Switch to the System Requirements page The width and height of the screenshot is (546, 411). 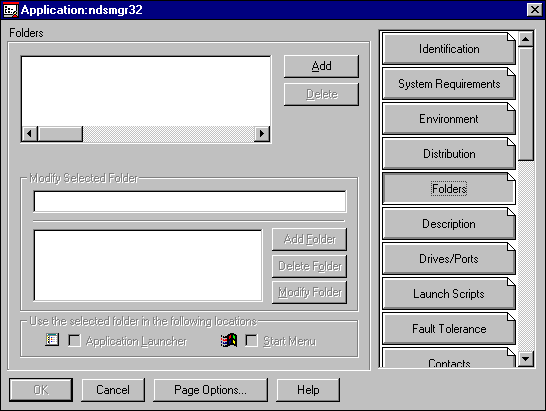[448, 84]
